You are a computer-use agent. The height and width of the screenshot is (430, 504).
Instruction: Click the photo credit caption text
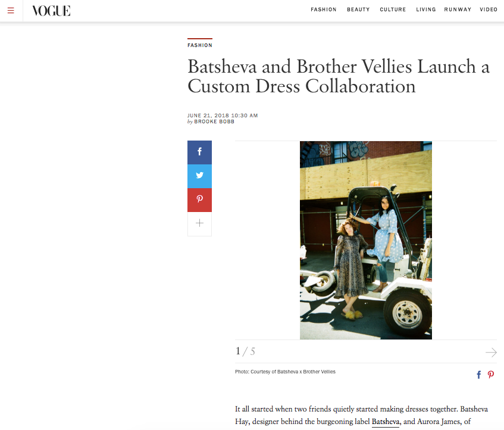pos(285,372)
